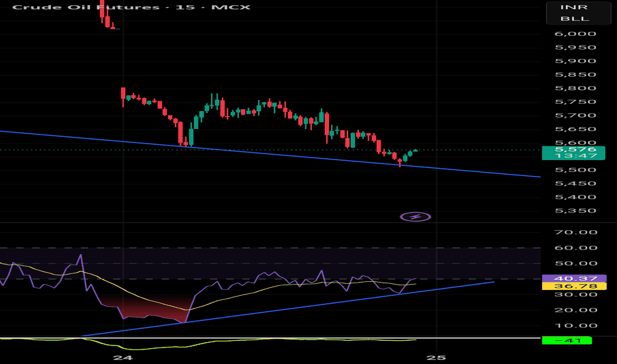Click the green indicator value label -41

click(567, 340)
